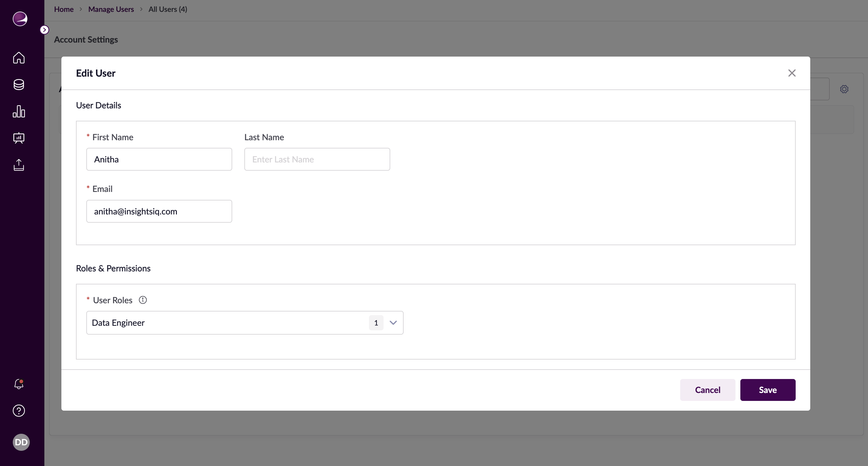Select All Users (4) in the breadcrumb
868x466 pixels.
[167, 9]
